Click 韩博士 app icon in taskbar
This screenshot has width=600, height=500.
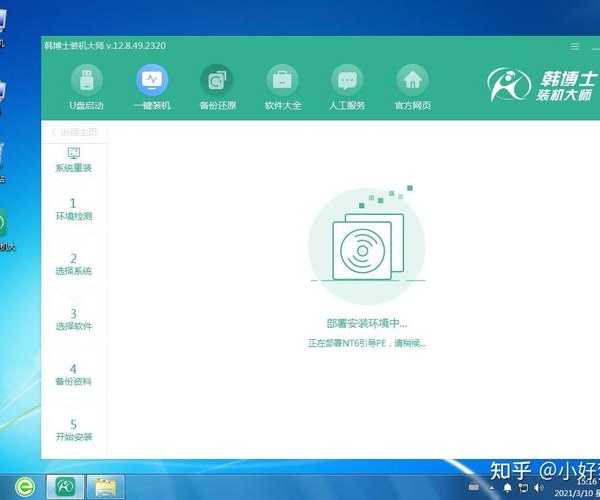tap(65, 485)
